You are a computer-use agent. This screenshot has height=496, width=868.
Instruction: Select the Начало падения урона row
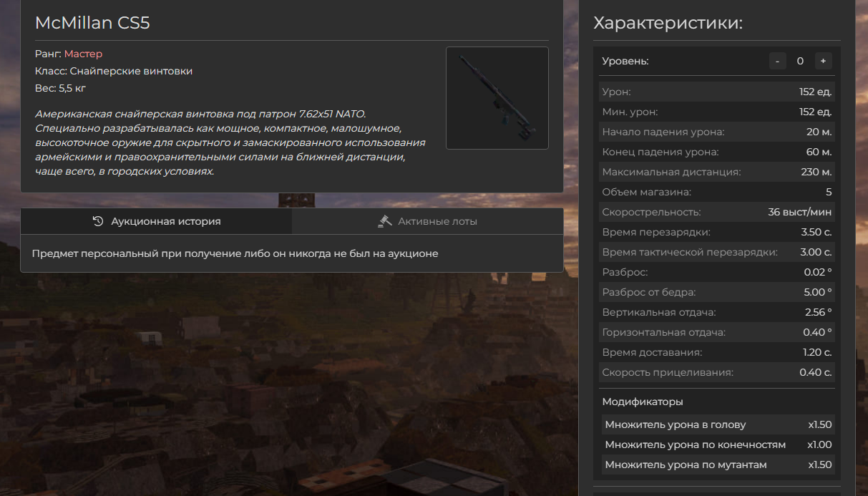[717, 132]
